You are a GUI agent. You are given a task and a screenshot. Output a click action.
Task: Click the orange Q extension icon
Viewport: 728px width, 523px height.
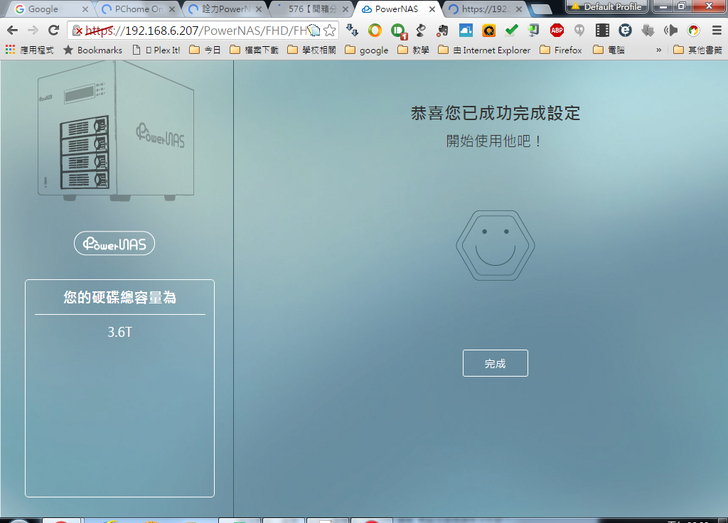coord(488,31)
